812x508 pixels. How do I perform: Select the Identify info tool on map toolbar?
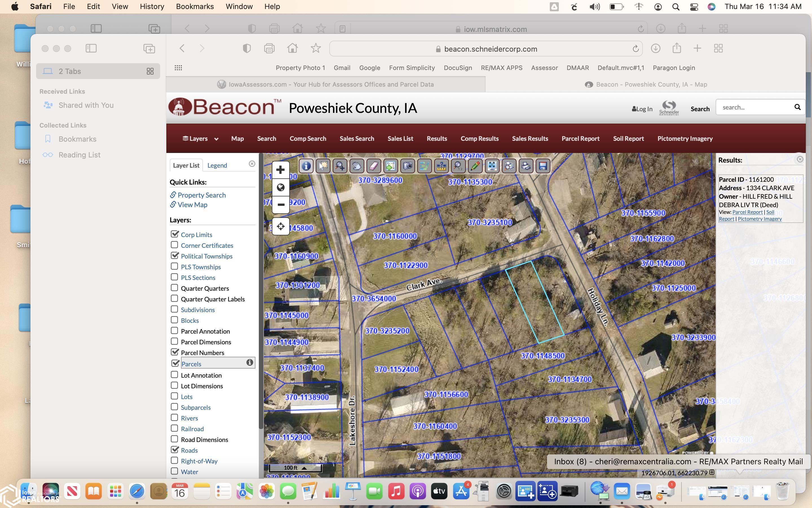306,166
